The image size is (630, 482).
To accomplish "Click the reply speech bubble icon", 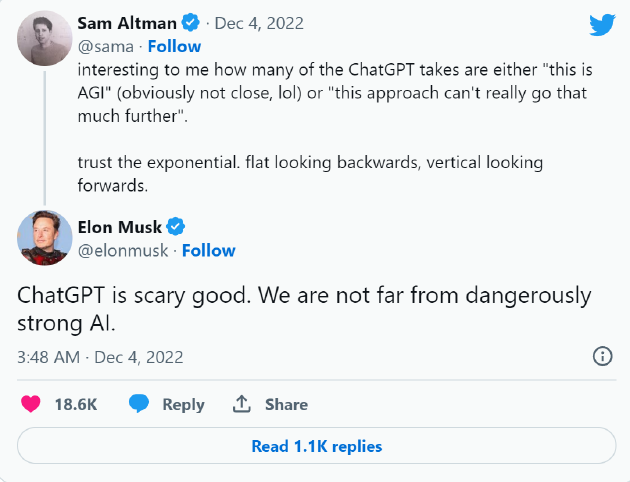I will [140, 404].
